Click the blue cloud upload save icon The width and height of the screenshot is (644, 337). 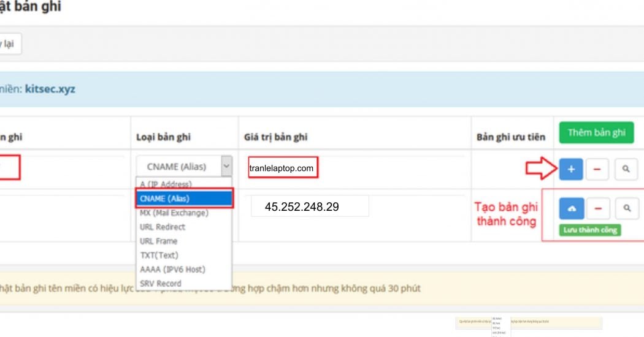tap(572, 208)
